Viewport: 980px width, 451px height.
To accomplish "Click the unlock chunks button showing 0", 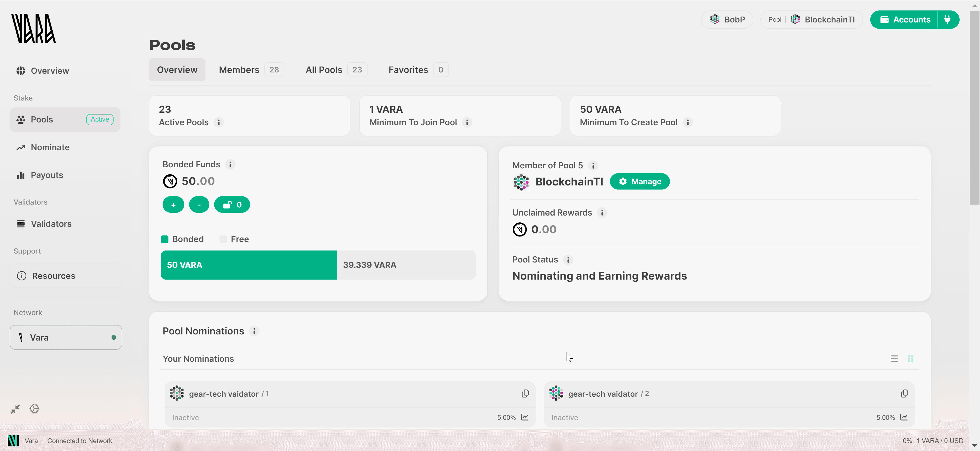I will coord(232,205).
